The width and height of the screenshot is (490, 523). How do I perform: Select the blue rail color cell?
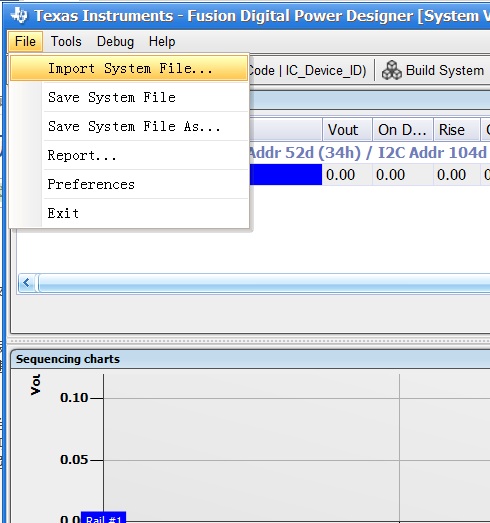tap(286, 174)
